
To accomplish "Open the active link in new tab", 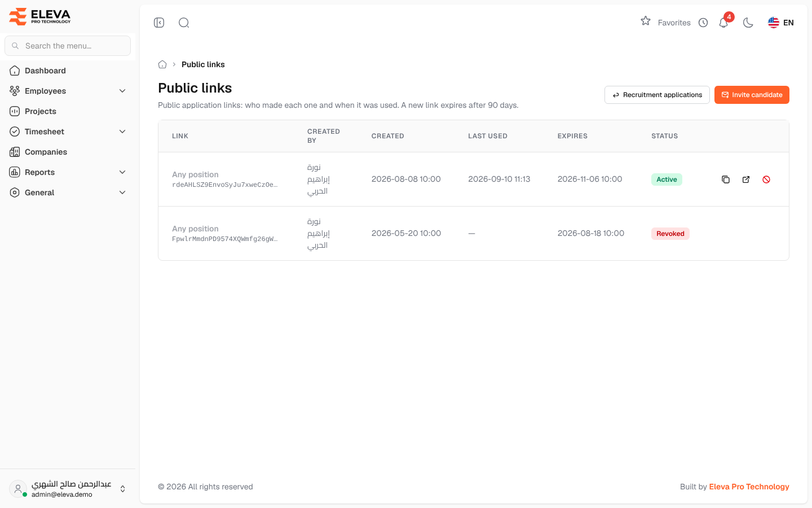I will point(746,179).
